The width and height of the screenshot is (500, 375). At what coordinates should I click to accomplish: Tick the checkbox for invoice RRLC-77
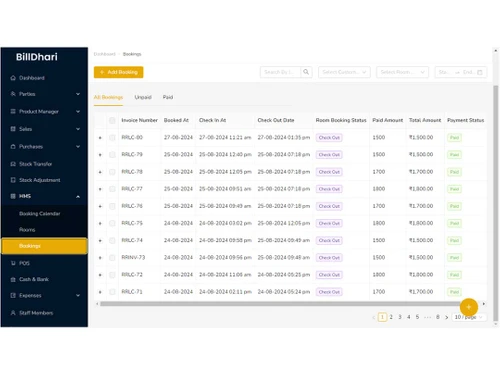(x=112, y=189)
